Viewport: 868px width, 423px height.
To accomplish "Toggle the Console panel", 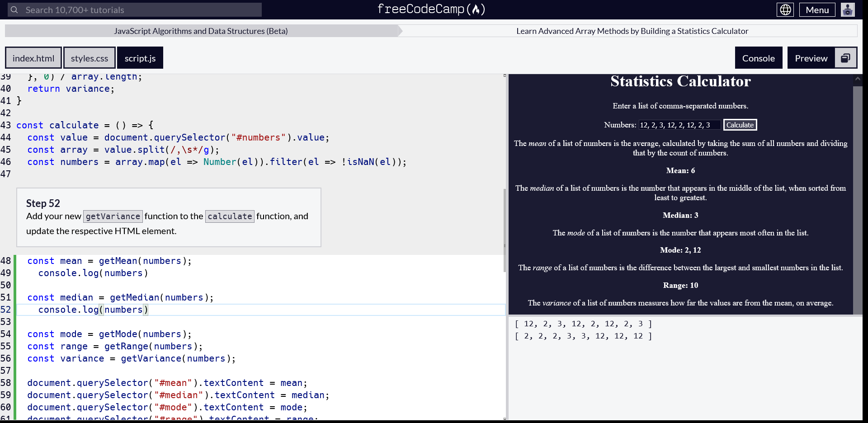I will 758,58.
